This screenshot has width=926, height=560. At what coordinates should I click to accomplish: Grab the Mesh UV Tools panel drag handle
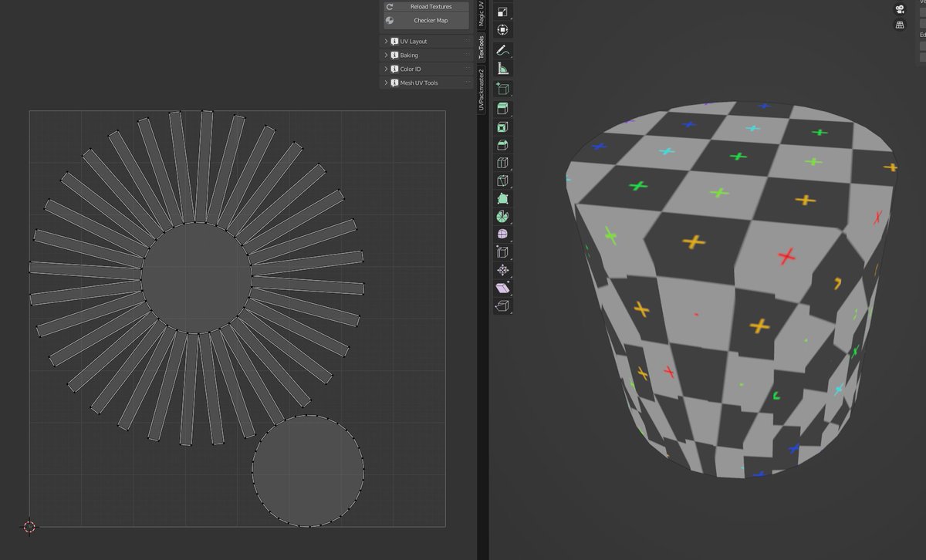[x=468, y=83]
